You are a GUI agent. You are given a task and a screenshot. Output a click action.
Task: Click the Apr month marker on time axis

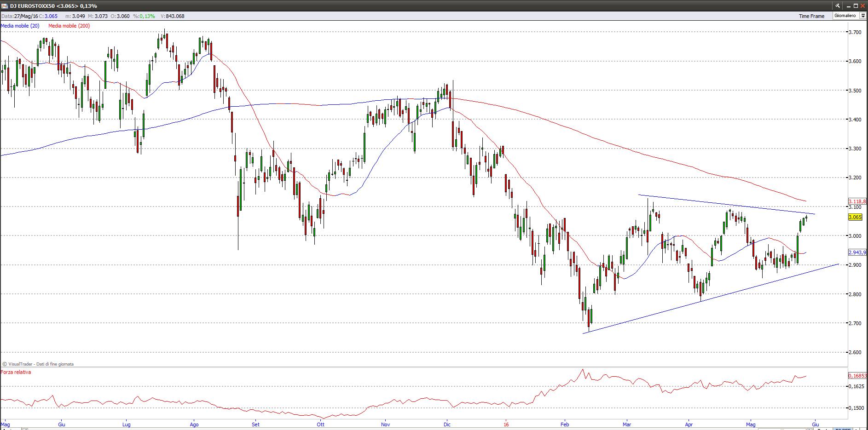689,424
